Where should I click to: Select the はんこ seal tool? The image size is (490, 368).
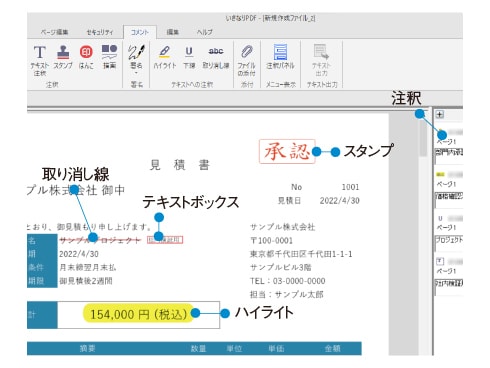86,57
